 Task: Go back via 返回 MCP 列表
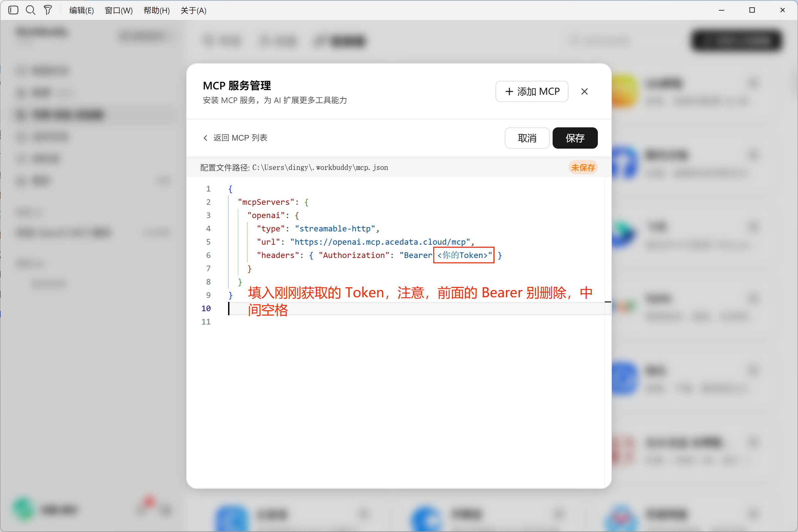pos(235,138)
